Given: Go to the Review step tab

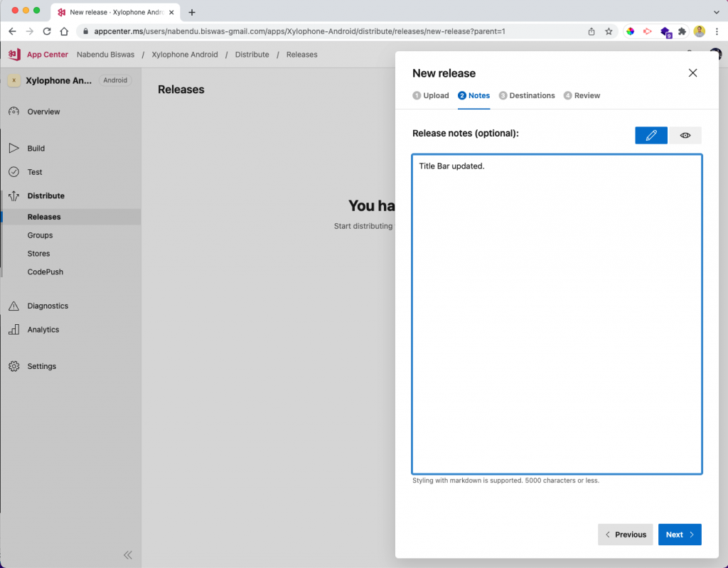Looking at the screenshot, I should coord(582,96).
